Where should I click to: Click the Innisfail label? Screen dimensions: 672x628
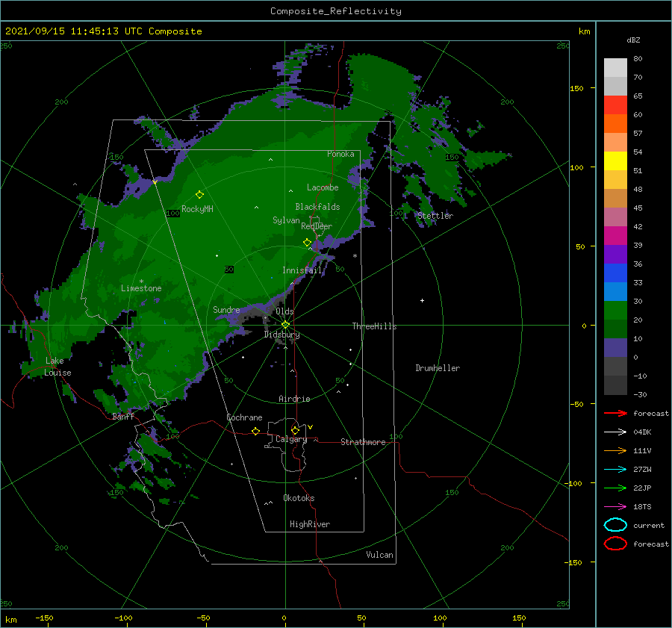point(302,270)
